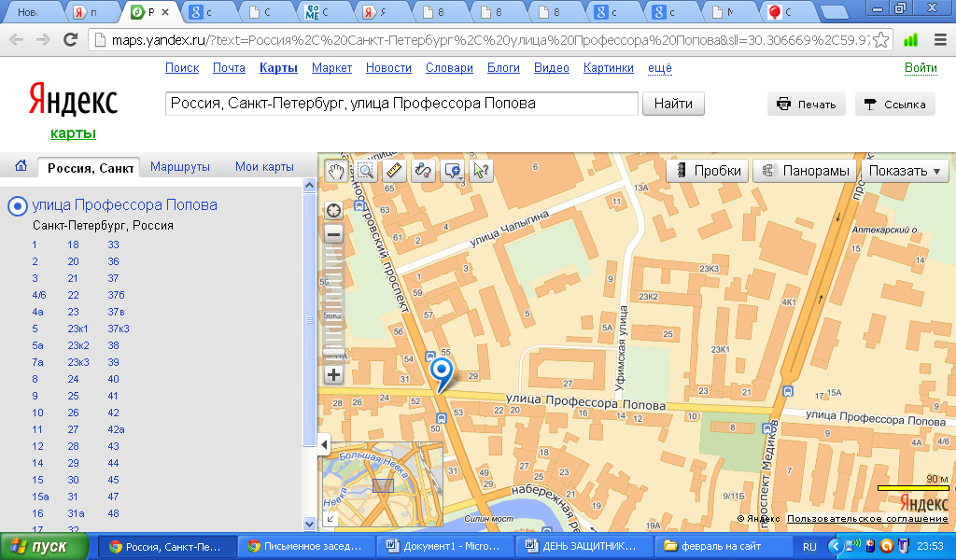This screenshot has width=956, height=560.
Task: Click the Поиск link
Action: pos(182,67)
